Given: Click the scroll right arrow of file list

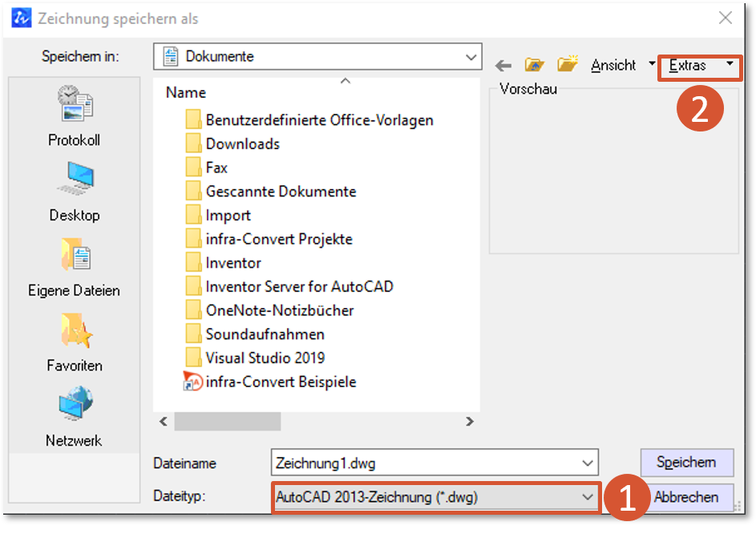Looking at the screenshot, I should click(x=470, y=422).
